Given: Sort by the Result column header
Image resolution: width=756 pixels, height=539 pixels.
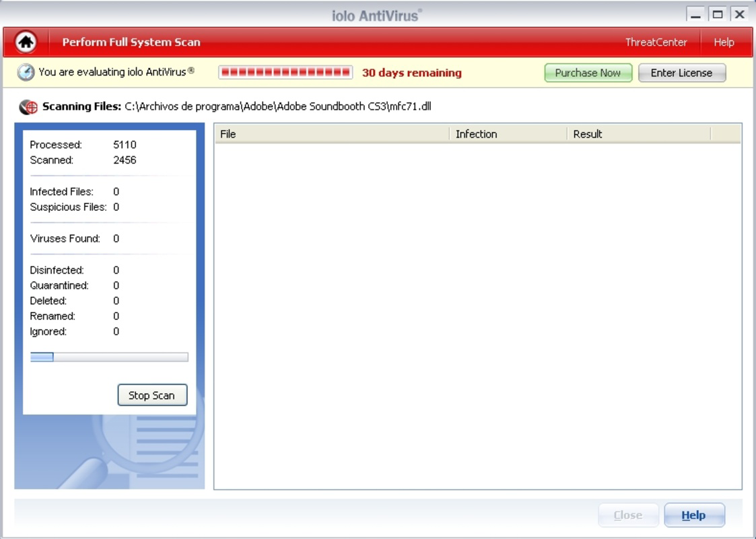Looking at the screenshot, I should click(638, 134).
